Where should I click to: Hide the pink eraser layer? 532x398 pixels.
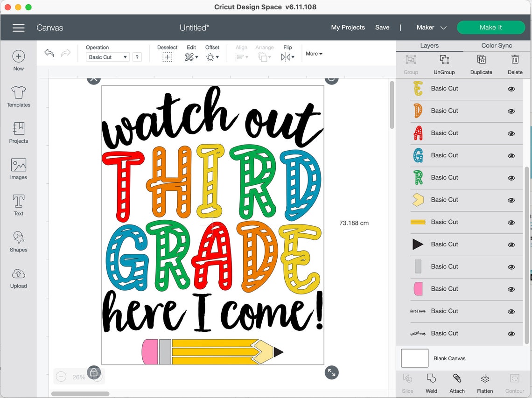511,289
